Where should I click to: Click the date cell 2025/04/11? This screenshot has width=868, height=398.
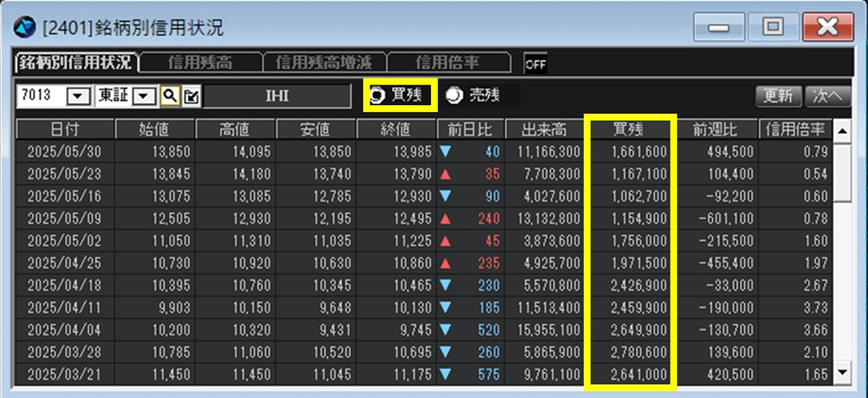tap(65, 307)
